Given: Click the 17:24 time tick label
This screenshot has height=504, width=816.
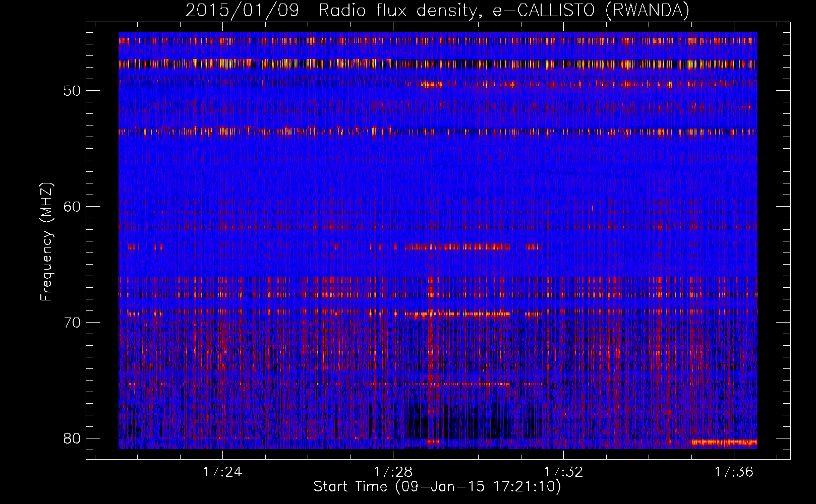Looking at the screenshot, I should click(222, 472).
